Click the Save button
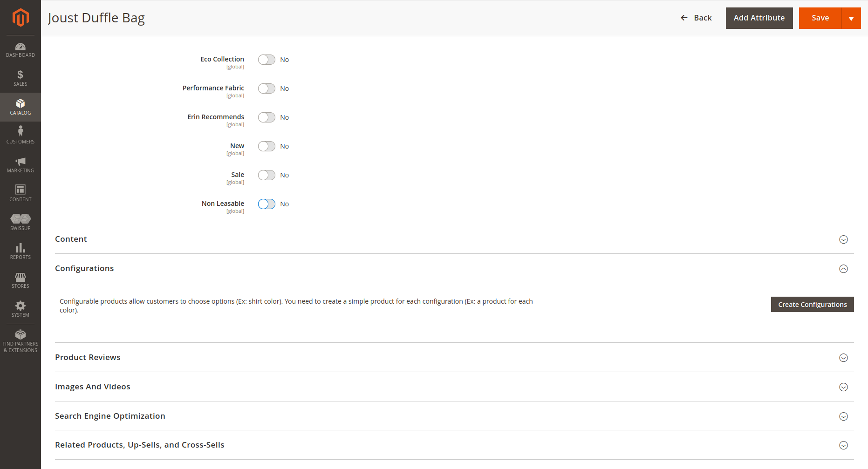Screen dimensions: 868x469 click(x=820, y=18)
